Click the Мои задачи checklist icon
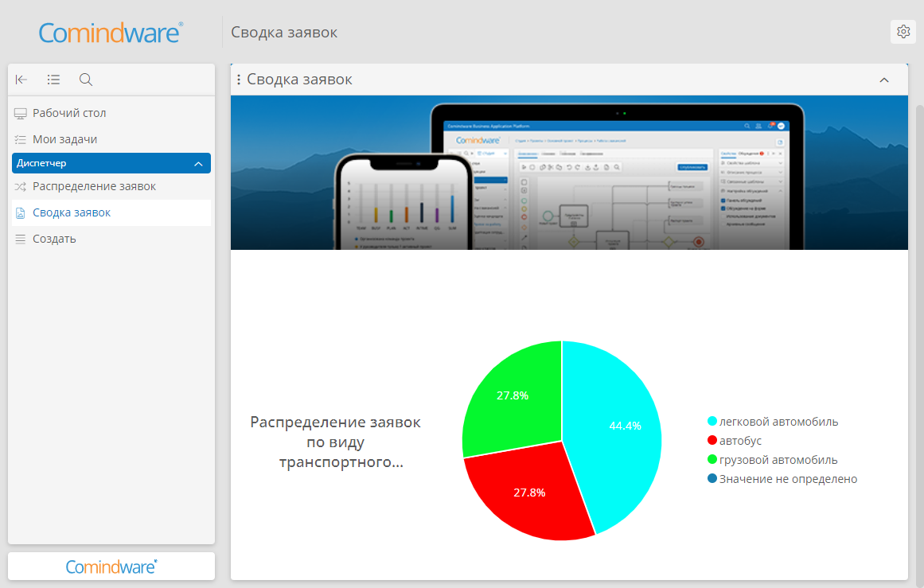 coord(21,139)
